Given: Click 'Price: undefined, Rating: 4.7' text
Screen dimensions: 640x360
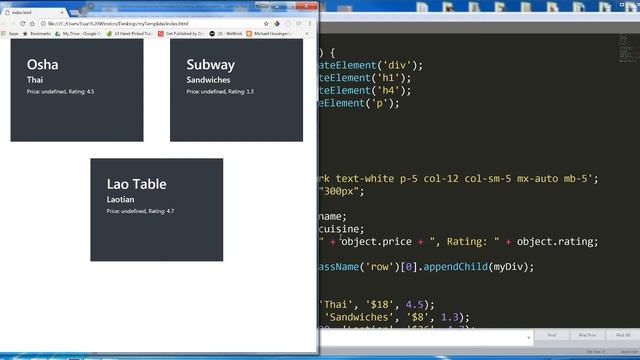Looking at the screenshot, I should coord(140,211).
